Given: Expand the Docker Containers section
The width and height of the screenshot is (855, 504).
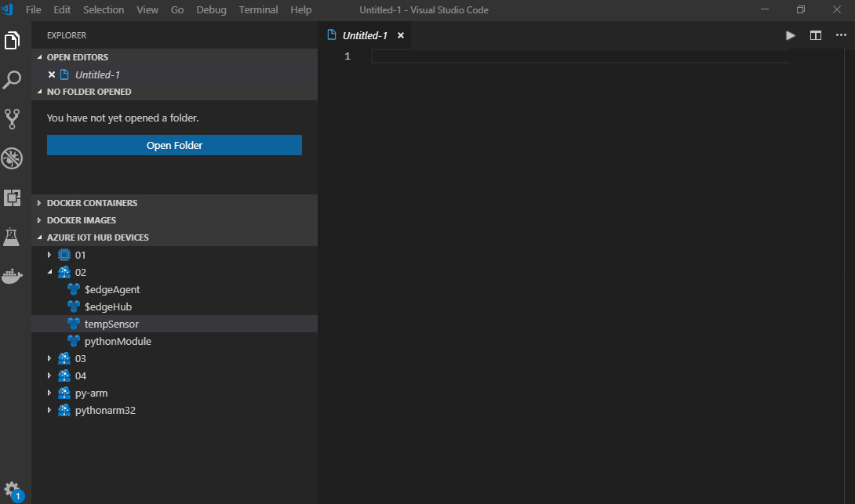Looking at the screenshot, I should coord(39,203).
